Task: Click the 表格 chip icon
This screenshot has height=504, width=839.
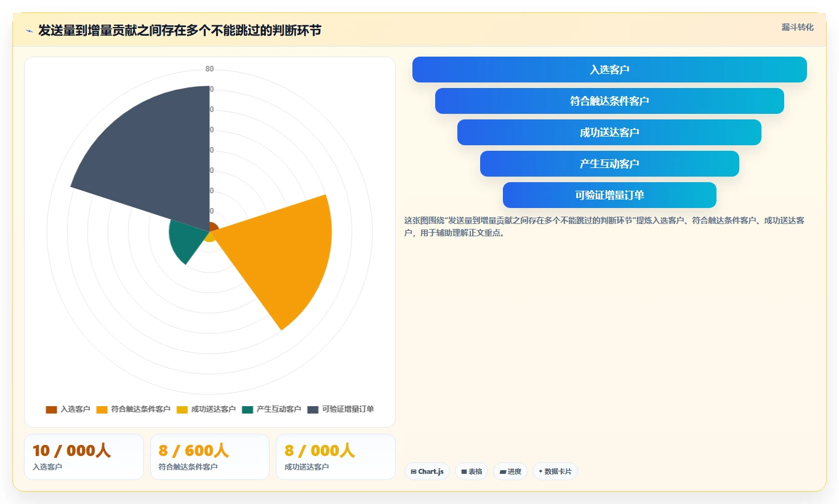Action: pos(464,471)
